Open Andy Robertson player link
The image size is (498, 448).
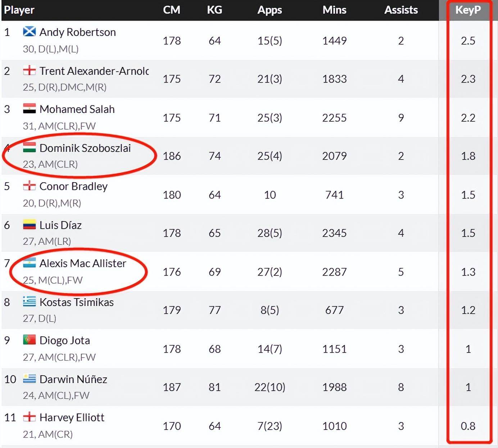(x=77, y=32)
